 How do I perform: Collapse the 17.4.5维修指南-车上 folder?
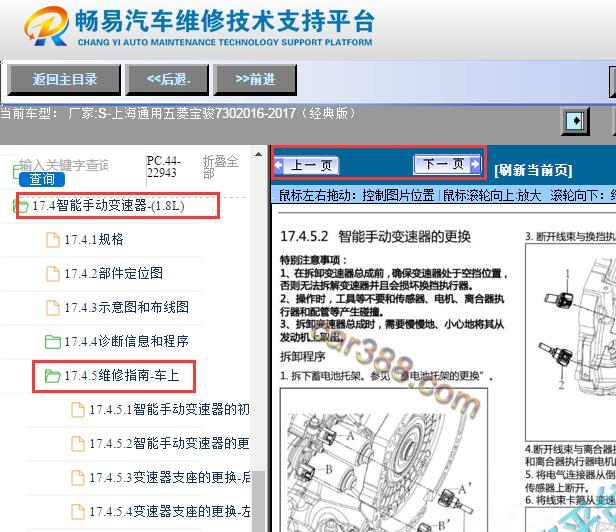click(122, 376)
